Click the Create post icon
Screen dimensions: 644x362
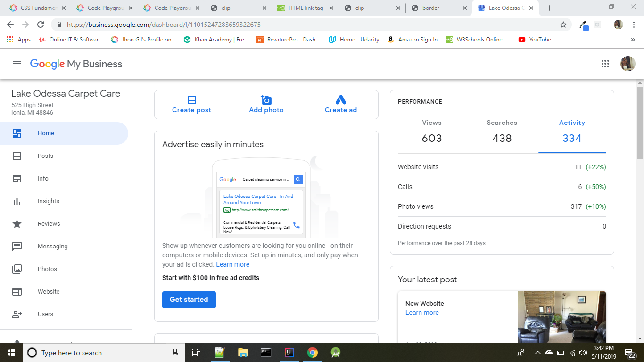pyautogui.click(x=191, y=100)
